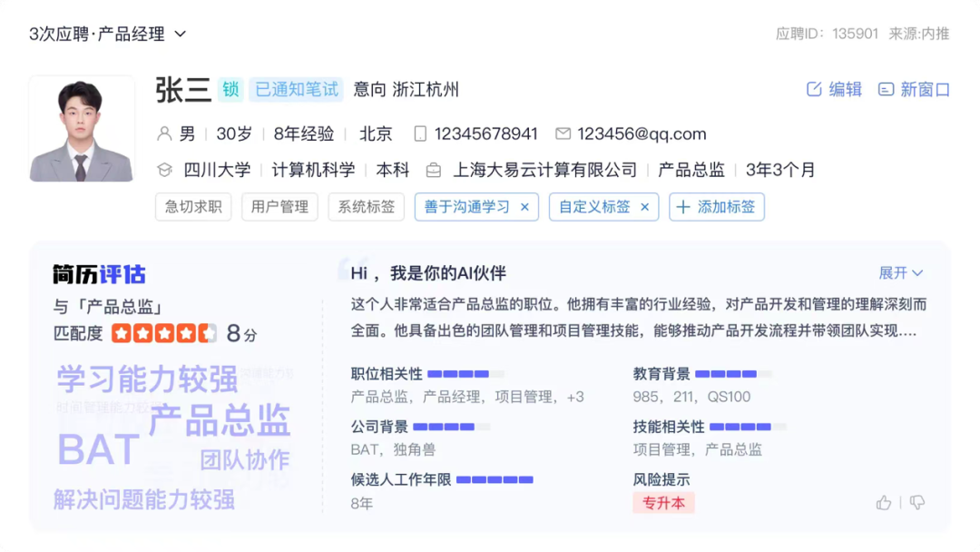This screenshot has width=980, height=552.
Task: Click the star rating next to 匹配度
Action: pyautogui.click(x=165, y=333)
